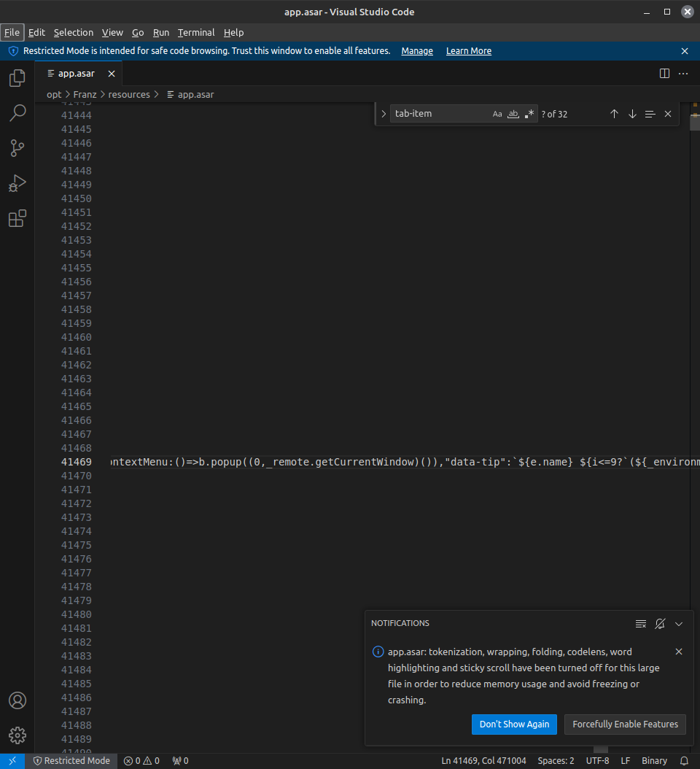Click the opt breadcrumb segment

[x=54, y=95]
